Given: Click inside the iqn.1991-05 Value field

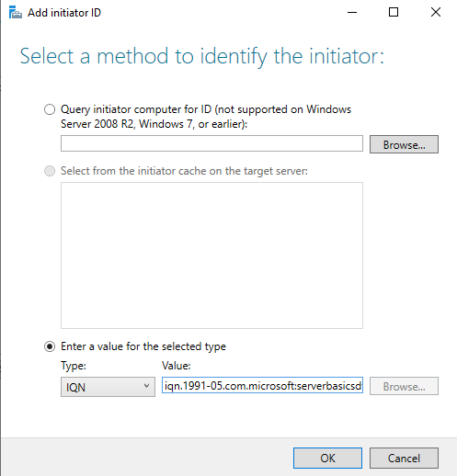Looking at the screenshot, I should [x=262, y=386].
